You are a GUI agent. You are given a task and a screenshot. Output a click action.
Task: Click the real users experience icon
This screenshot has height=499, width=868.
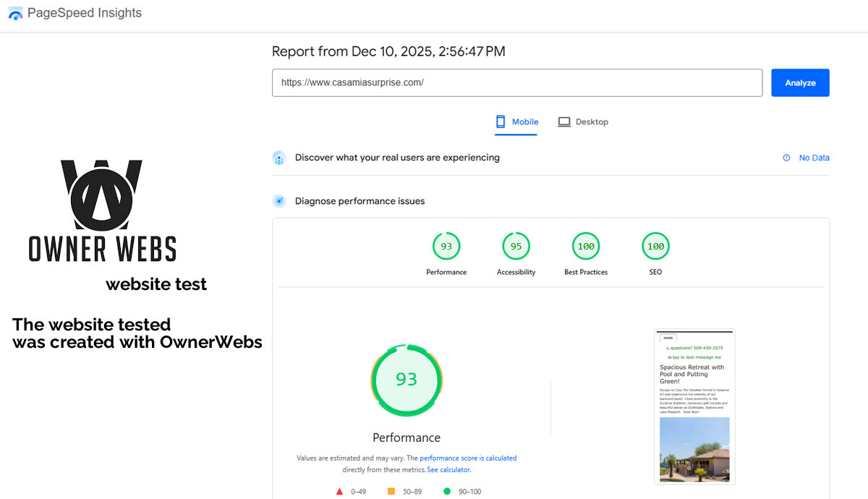tap(279, 158)
